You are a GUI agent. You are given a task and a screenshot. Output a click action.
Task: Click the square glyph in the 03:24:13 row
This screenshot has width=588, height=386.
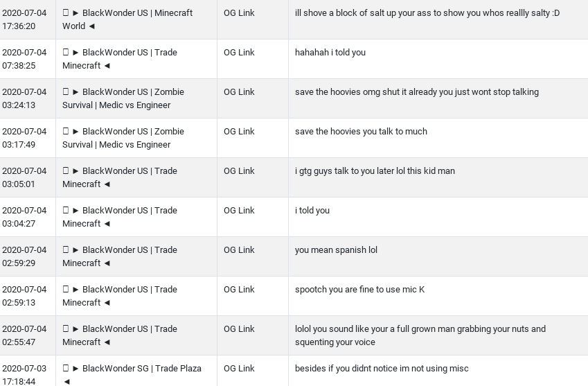[x=66, y=92]
